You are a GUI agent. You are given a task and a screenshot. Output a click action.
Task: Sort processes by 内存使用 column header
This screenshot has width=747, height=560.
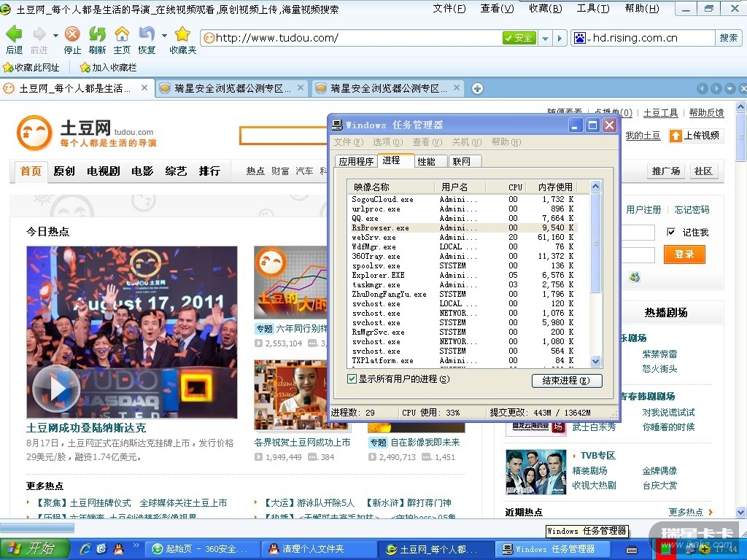(555, 187)
